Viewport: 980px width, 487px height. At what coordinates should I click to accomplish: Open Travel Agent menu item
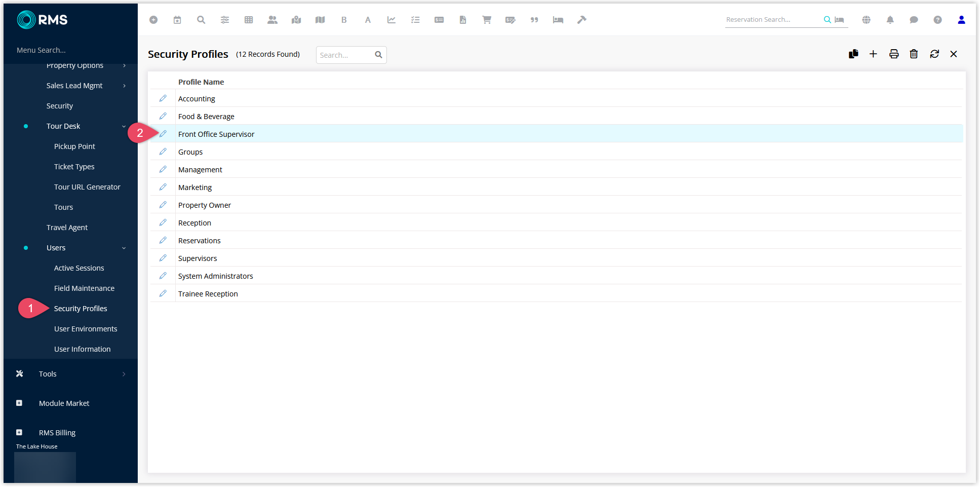coord(67,228)
